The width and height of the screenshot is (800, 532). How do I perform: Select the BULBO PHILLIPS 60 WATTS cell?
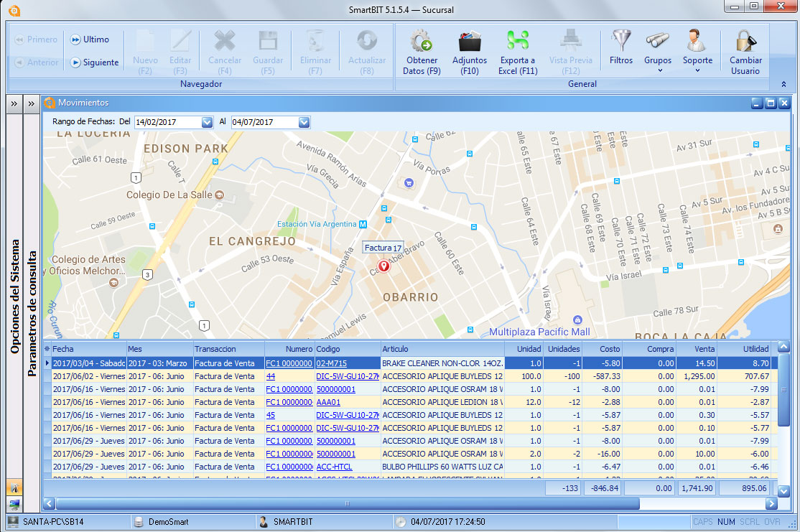pos(442,467)
